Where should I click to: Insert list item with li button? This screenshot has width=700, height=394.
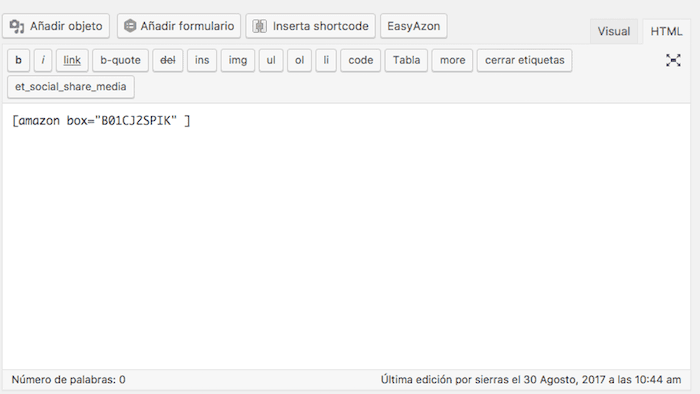click(326, 60)
